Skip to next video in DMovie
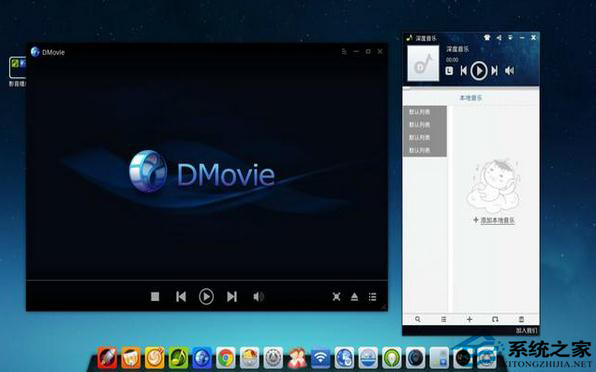This screenshot has height=372, width=596. 232,296
